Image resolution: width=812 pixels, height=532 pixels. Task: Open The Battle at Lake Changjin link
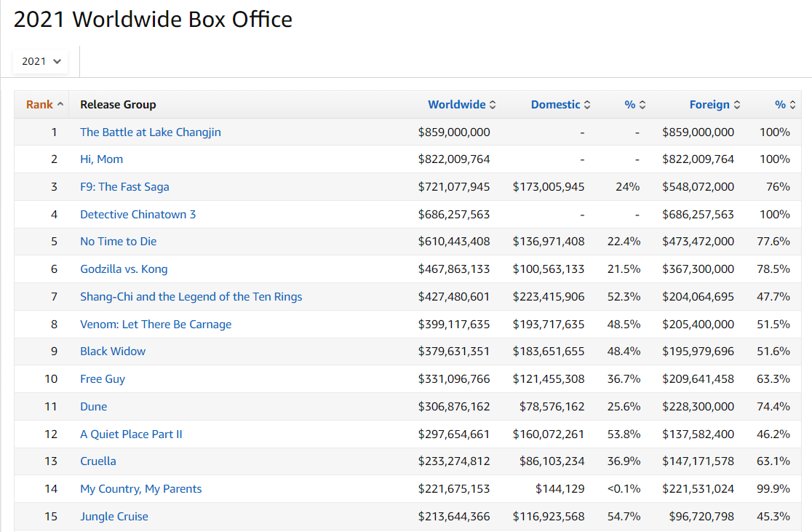point(150,132)
